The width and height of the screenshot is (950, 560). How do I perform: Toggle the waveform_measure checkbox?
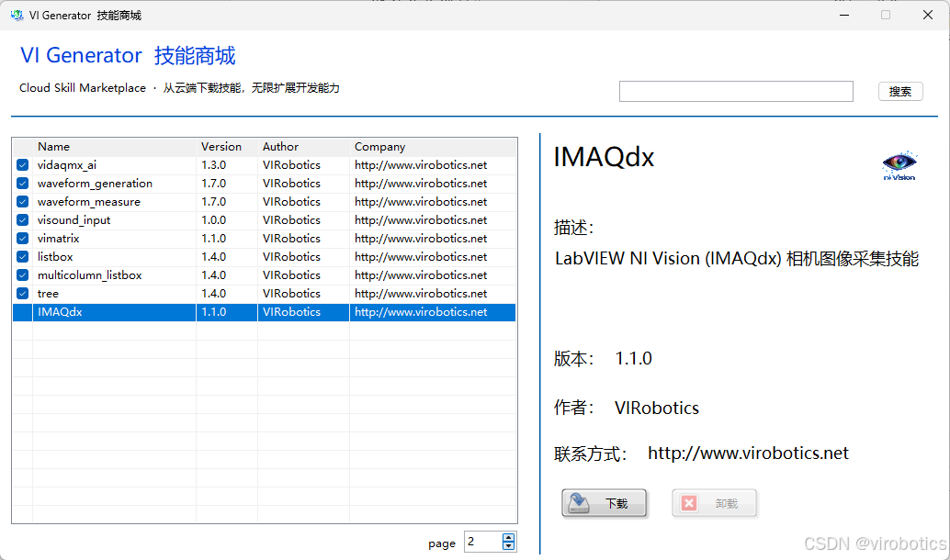click(x=22, y=202)
